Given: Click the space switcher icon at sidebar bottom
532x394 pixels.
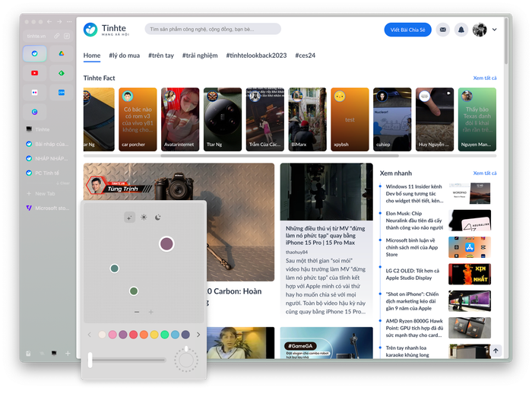Looking at the screenshot, I should (x=54, y=353).
